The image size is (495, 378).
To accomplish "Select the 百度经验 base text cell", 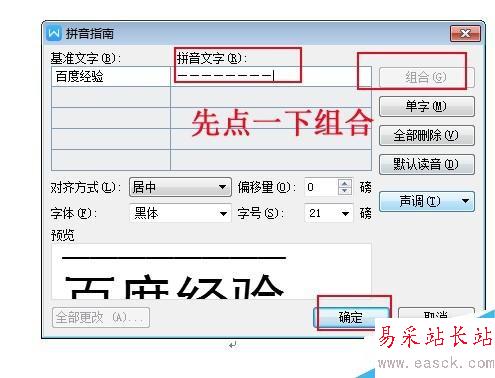I will click(x=111, y=77).
